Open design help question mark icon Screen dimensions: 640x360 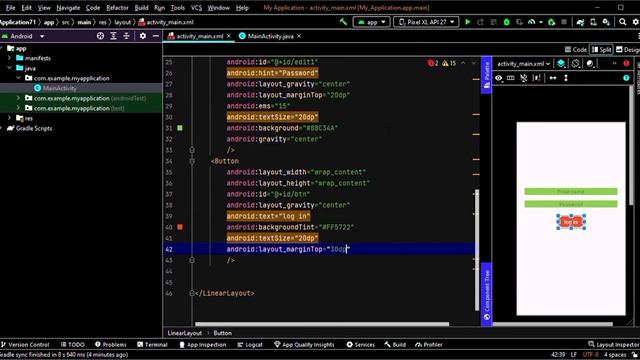(x=626, y=78)
